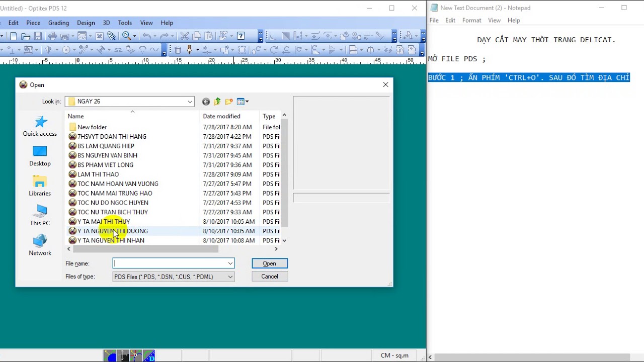This screenshot has height=362, width=644.
Task: Select the Zoom magnifier tool
Action: click(126, 36)
